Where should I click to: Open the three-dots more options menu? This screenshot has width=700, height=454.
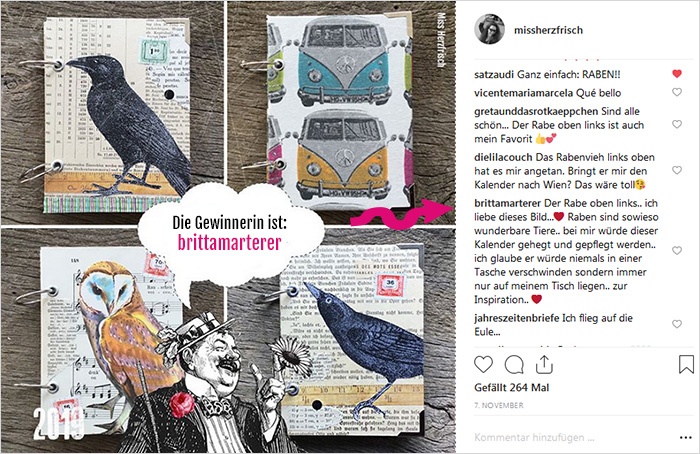coord(686,437)
